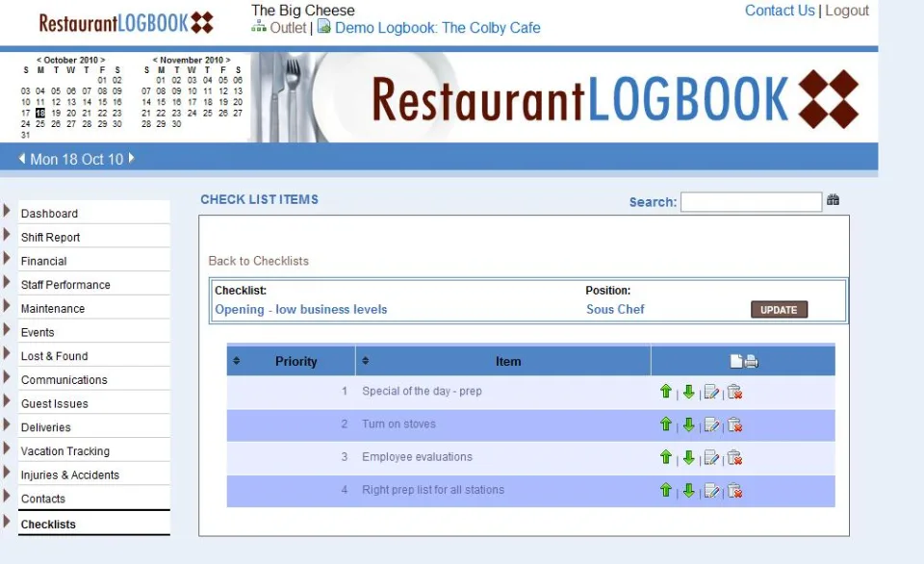The image size is (924, 564).
Task: Click the Outlet link
Action: point(288,28)
